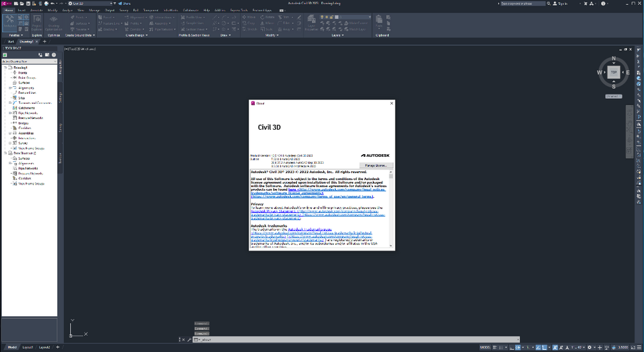
Task: Click the Toolspace help question icon
Action: (54, 55)
